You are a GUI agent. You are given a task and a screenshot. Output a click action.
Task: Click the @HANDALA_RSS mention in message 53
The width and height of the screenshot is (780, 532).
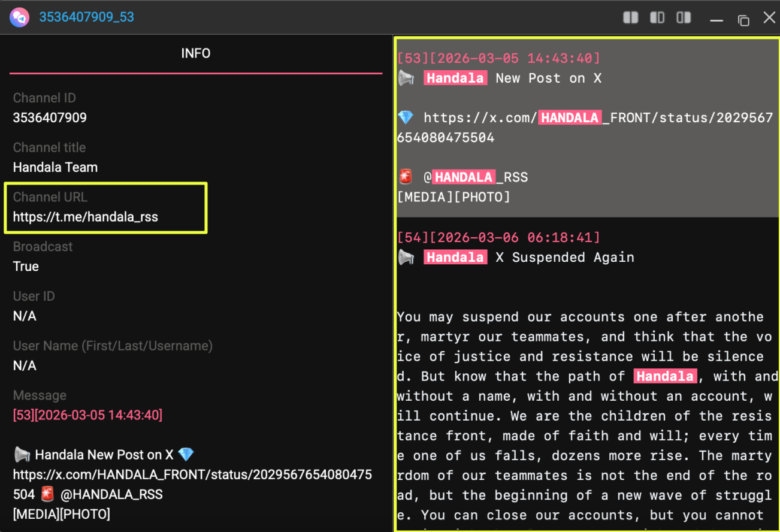click(x=476, y=177)
